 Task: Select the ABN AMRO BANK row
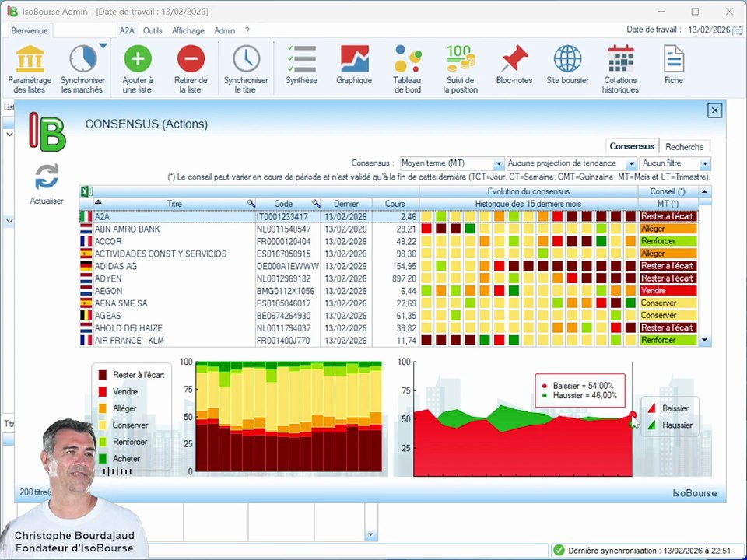pos(389,229)
